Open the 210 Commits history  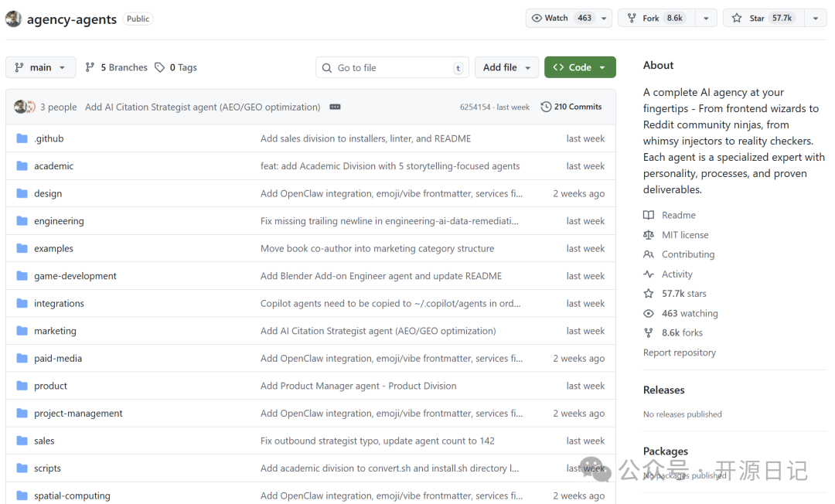(x=578, y=106)
